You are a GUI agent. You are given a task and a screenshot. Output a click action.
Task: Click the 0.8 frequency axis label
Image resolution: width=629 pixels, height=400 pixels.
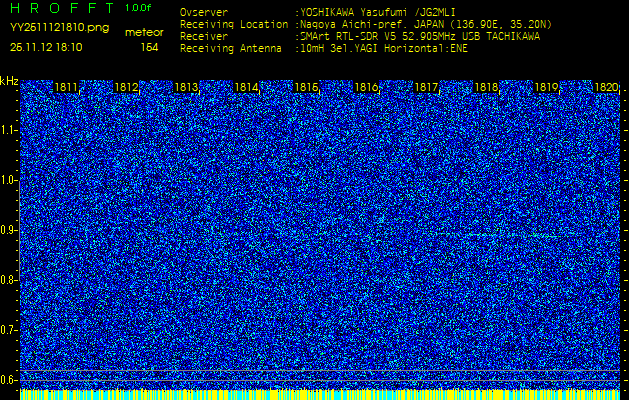(x=8, y=280)
